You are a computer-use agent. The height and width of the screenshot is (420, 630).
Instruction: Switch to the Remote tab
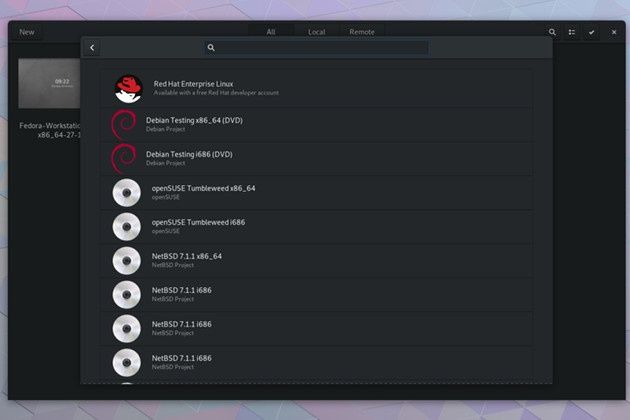coord(362,32)
